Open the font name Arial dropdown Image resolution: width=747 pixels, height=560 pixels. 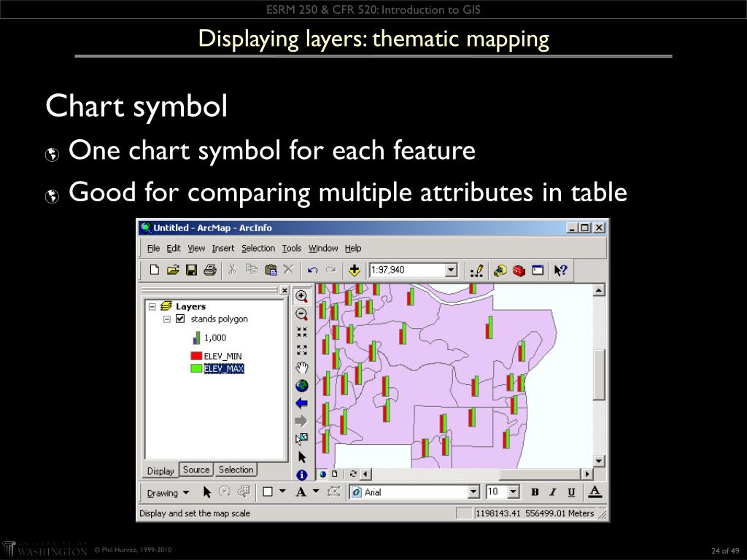click(473, 492)
